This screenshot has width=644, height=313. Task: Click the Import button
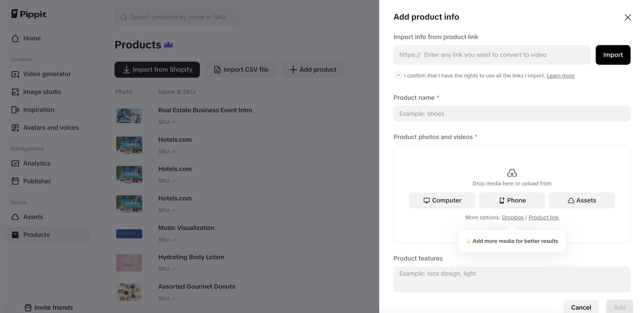613,55
